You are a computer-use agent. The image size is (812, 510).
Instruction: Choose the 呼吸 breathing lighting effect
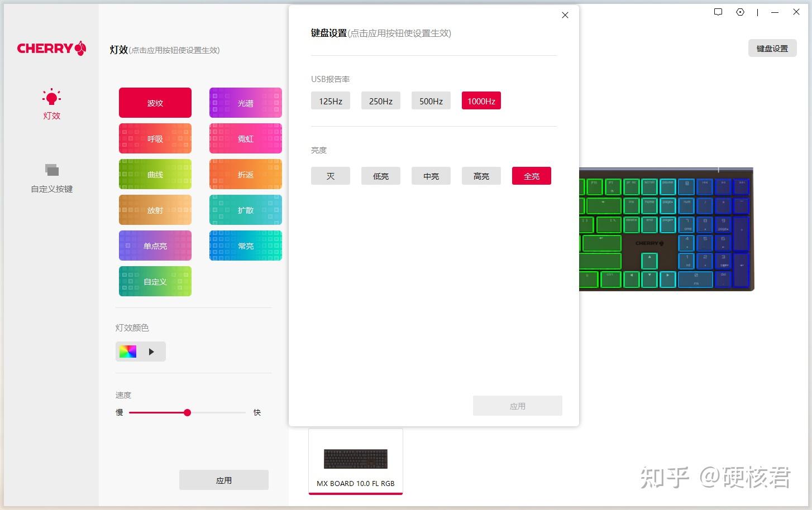[x=155, y=138]
